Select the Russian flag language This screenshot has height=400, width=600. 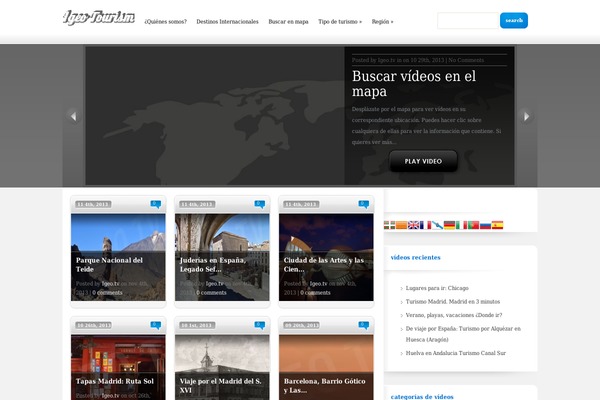pos(485,225)
